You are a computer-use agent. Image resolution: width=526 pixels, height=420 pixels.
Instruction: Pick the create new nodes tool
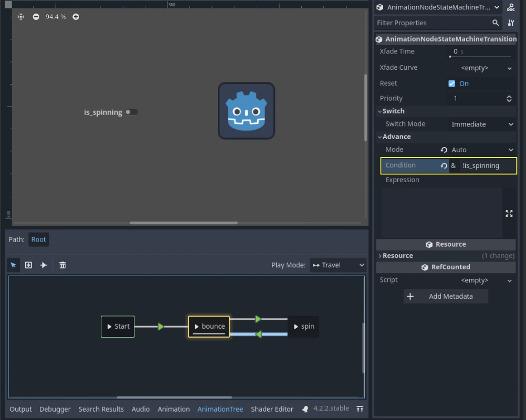pos(29,265)
